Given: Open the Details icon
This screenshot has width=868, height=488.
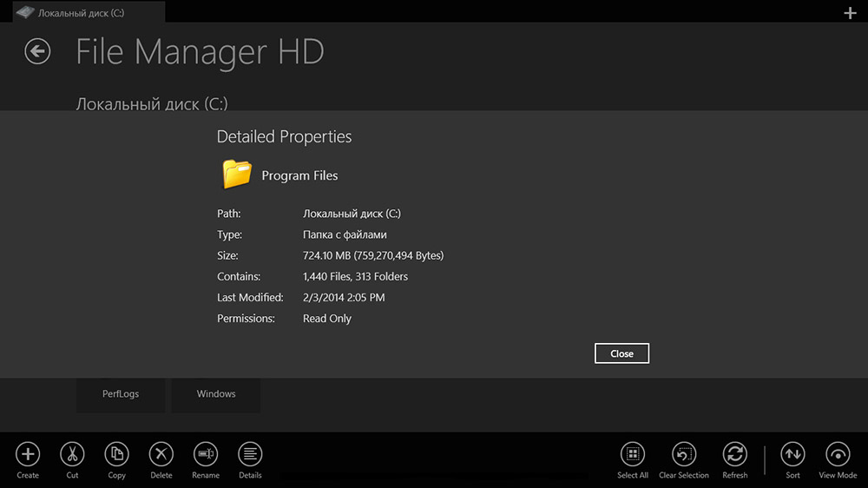Looking at the screenshot, I should (x=250, y=454).
